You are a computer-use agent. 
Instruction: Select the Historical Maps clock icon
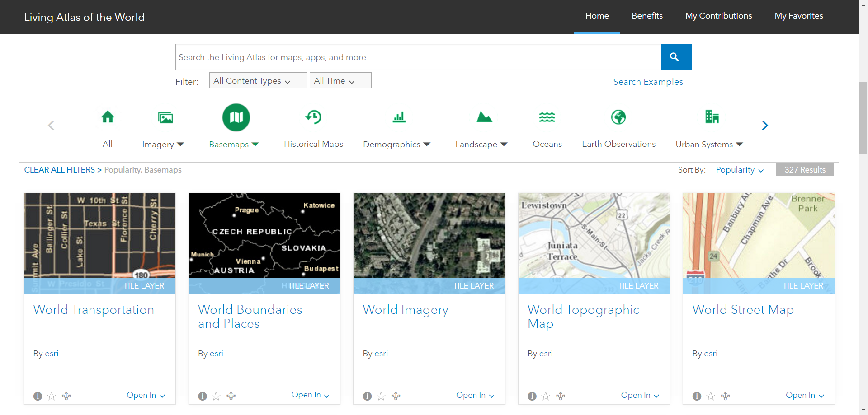[313, 117]
